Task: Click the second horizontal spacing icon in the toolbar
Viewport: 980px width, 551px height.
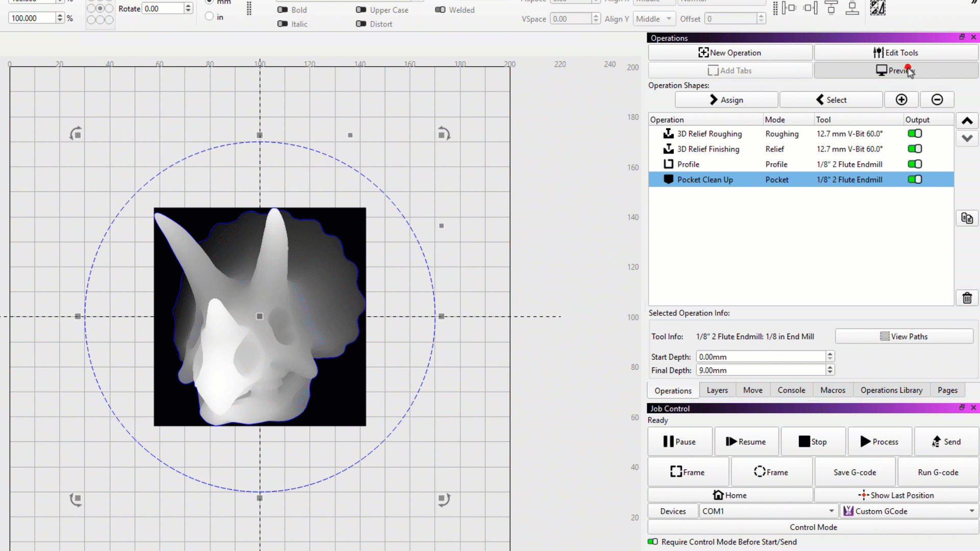Action: pyautogui.click(x=811, y=8)
